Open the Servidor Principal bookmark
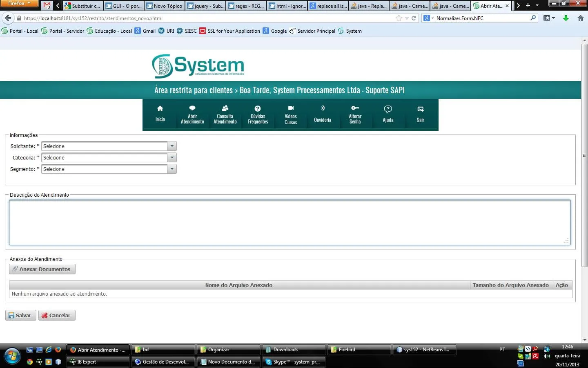Screen dimensions: 588x368 [x=312, y=31]
